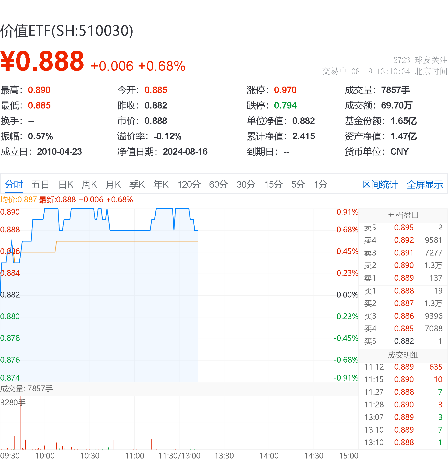Switch to the 年K tab

(161, 185)
